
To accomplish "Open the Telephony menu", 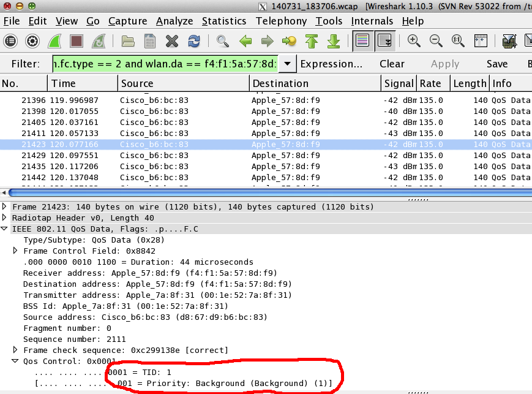I will (281, 21).
